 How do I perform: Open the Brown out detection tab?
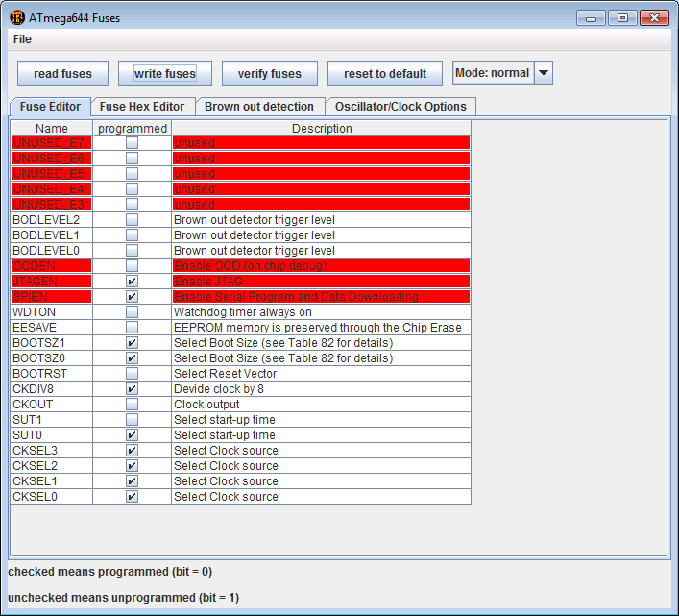click(x=259, y=107)
